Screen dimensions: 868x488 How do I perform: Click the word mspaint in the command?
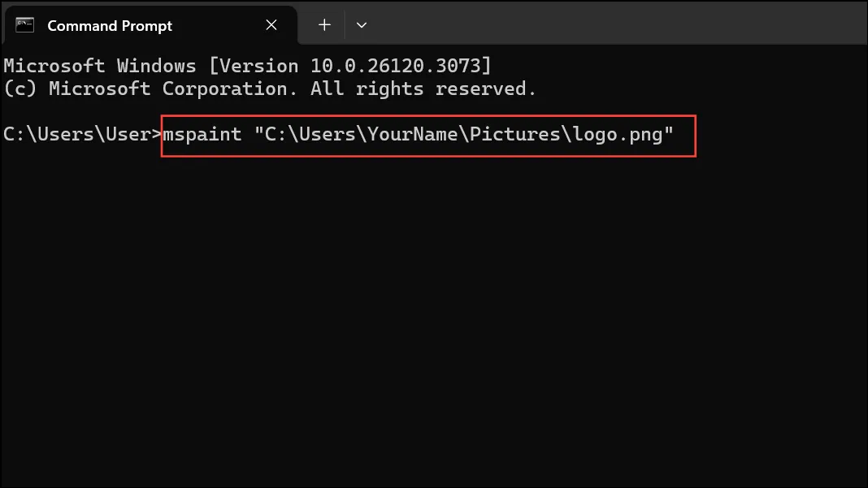click(x=202, y=135)
